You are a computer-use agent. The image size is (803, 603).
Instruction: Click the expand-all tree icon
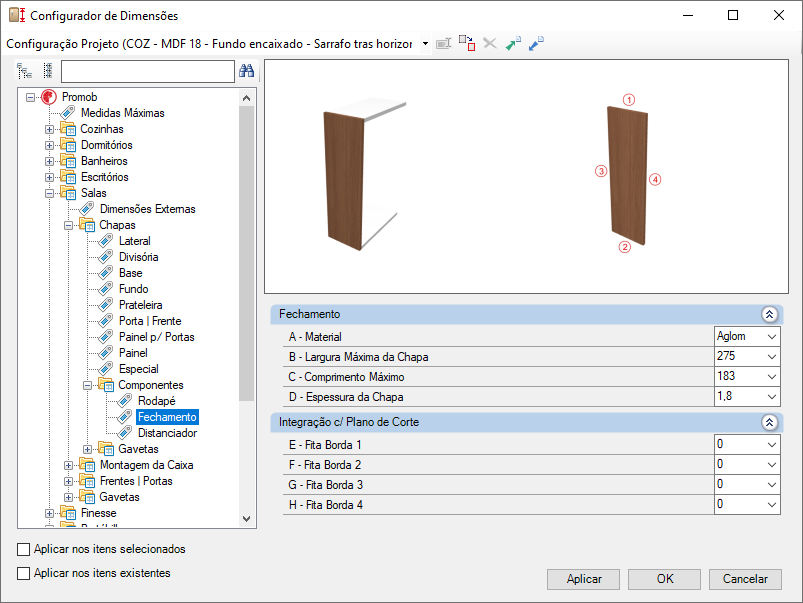(x=24, y=71)
